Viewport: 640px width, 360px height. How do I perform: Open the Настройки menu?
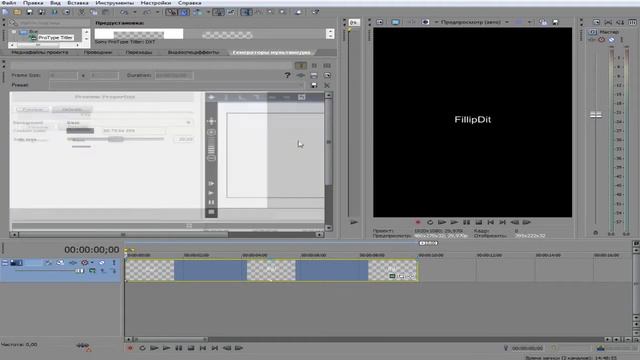pyautogui.click(x=156, y=3)
